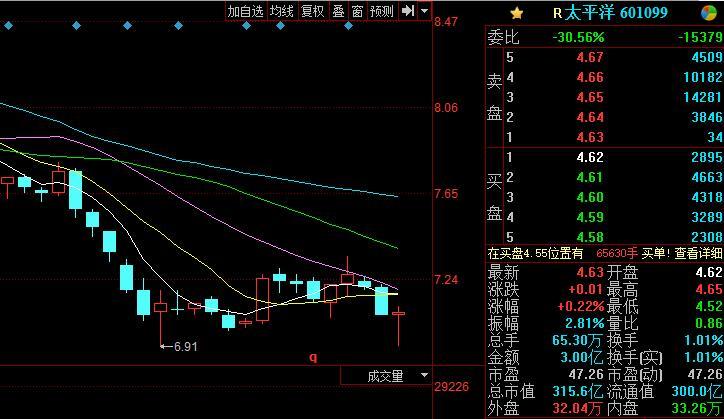Click the 29226 volume axis label
Viewport: 724px width, 419px height.
[452, 386]
